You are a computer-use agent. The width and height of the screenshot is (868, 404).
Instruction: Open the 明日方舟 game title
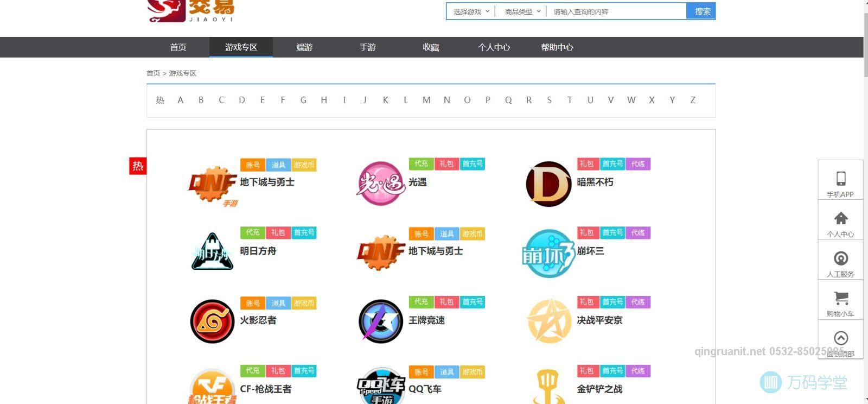tap(258, 251)
